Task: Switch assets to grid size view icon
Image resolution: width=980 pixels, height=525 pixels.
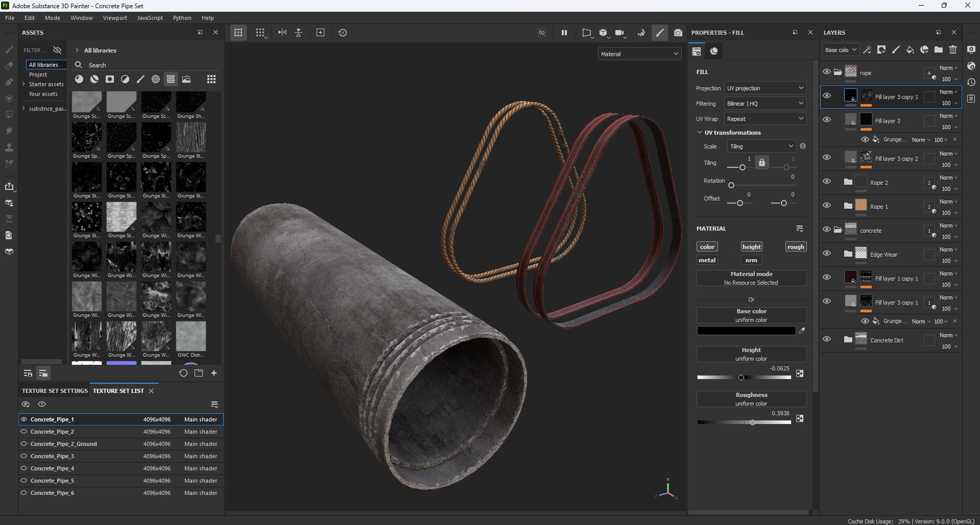Action: pyautogui.click(x=211, y=79)
